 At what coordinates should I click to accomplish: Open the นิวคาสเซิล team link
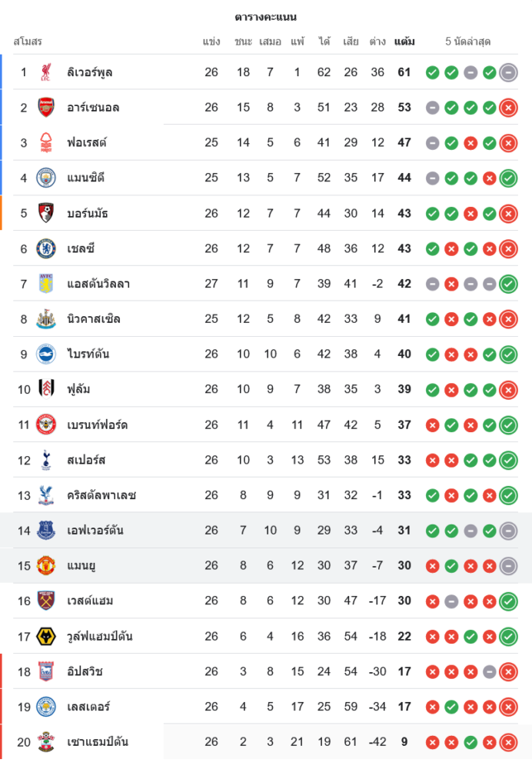point(93,319)
